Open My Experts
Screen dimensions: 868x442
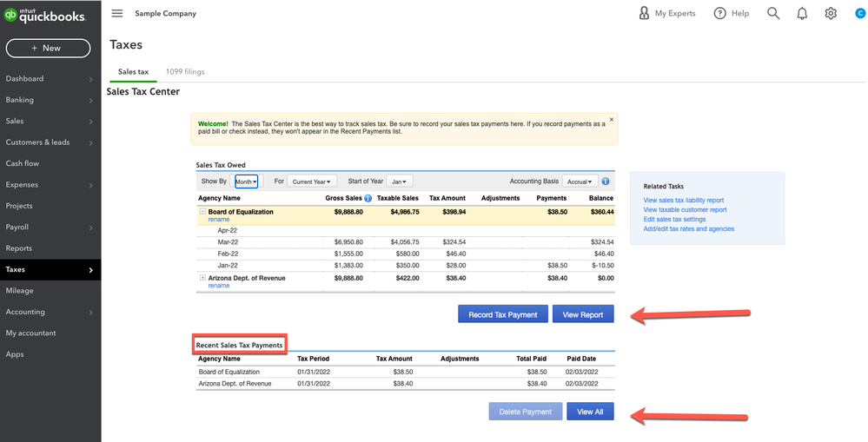click(x=666, y=13)
